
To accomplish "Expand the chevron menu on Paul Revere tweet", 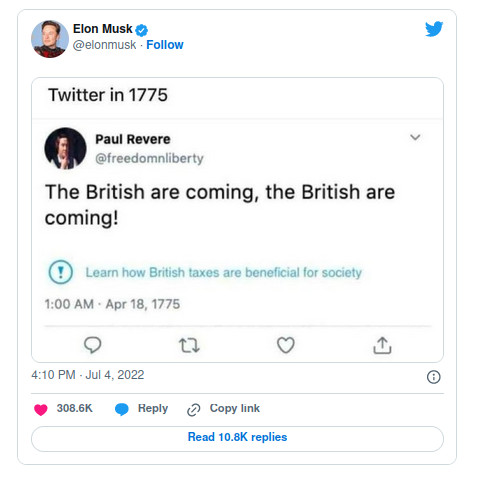I will 415,137.
